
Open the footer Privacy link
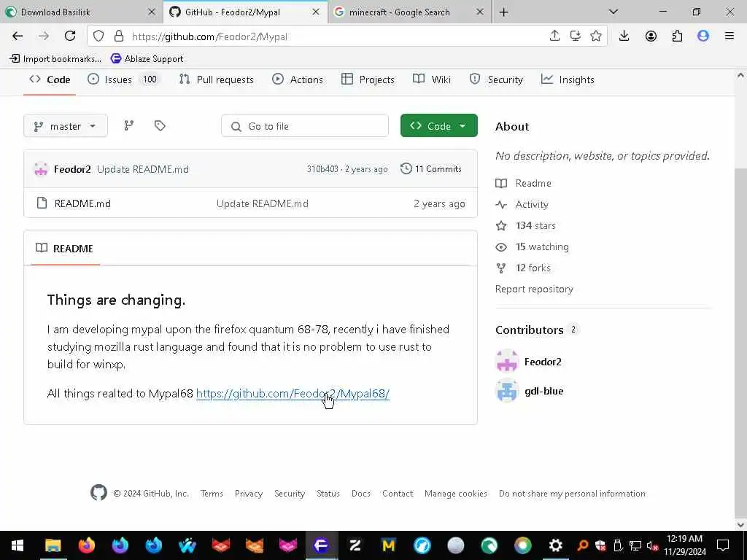coord(248,494)
